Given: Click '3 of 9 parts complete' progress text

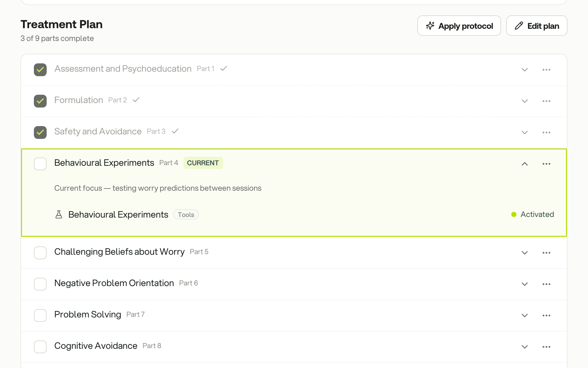Looking at the screenshot, I should [57, 38].
